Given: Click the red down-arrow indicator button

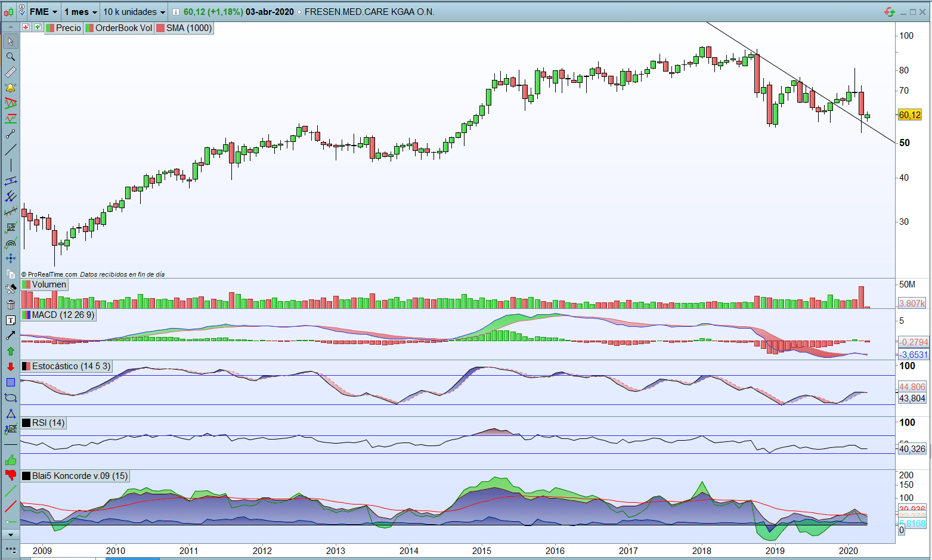Looking at the screenshot, I should click(x=26, y=27).
